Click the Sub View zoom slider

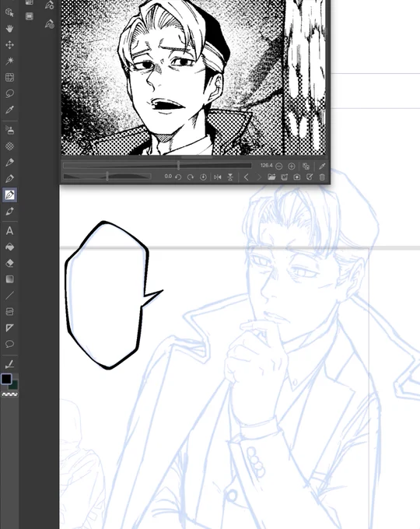click(x=157, y=166)
